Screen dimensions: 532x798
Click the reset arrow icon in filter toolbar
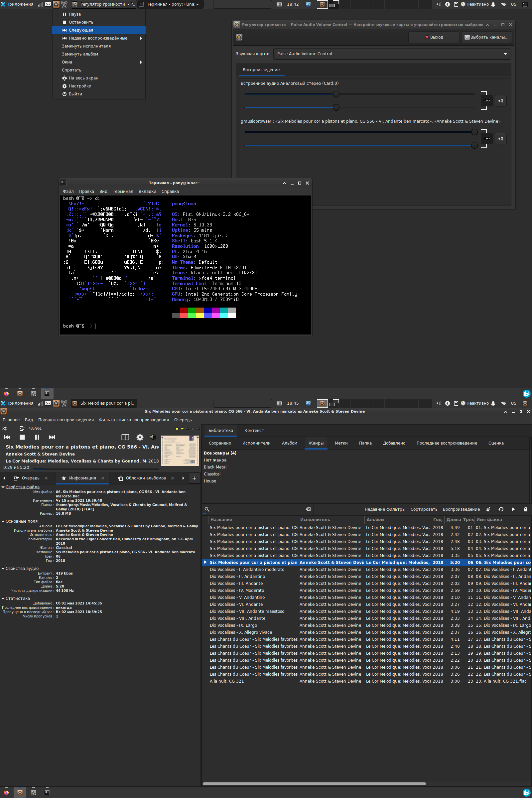(x=501, y=509)
